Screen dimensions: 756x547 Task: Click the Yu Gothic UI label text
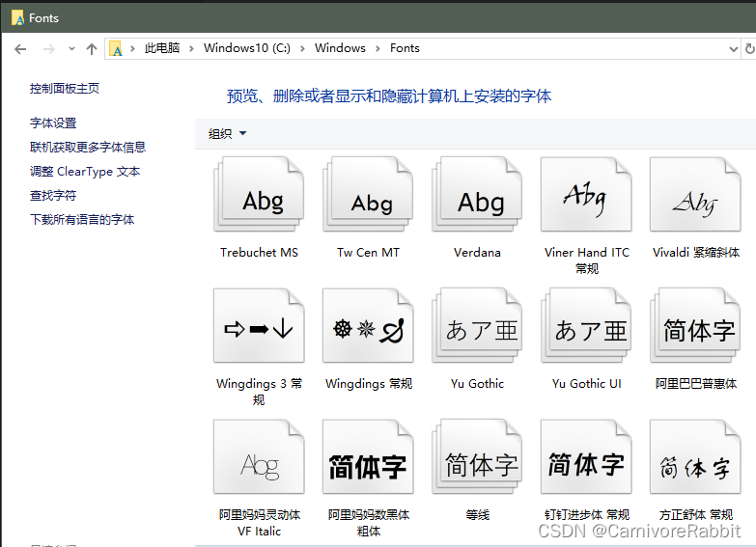[587, 384]
